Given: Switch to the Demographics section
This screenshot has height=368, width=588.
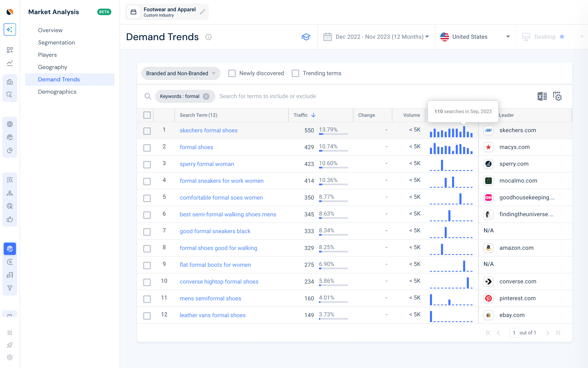Looking at the screenshot, I should (x=57, y=92).
